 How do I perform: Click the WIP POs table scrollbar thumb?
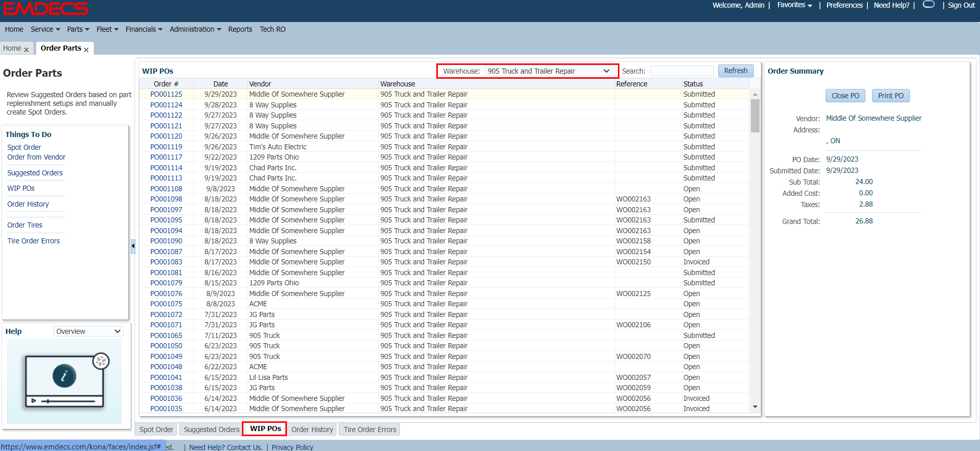[755, 116]
